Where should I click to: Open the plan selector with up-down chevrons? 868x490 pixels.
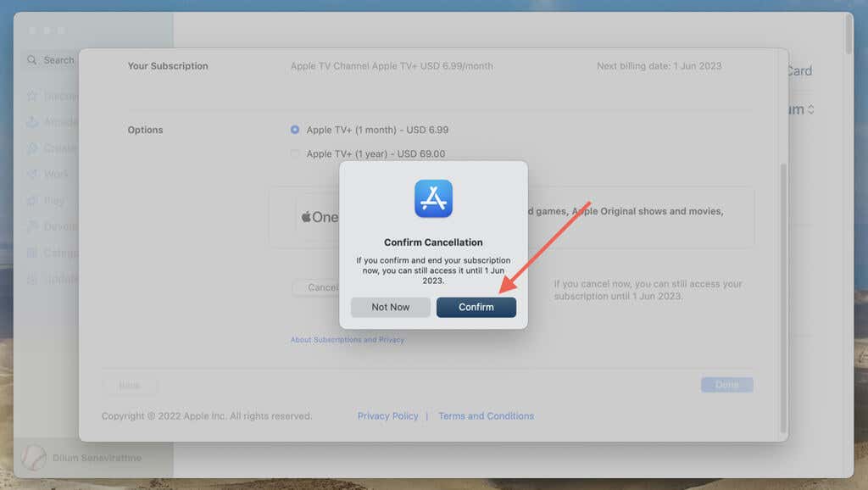point(811,109)
